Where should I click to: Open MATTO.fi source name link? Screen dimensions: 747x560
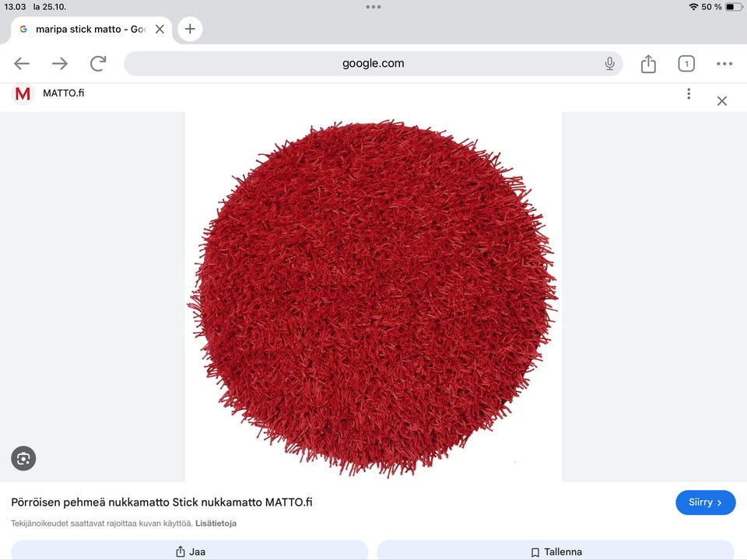point(63,93)
